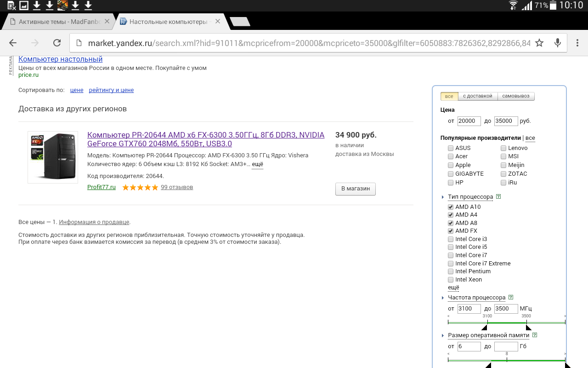588x368 pixels.
Task: Select the с доставкой filter tab
Action: (478, 96)
